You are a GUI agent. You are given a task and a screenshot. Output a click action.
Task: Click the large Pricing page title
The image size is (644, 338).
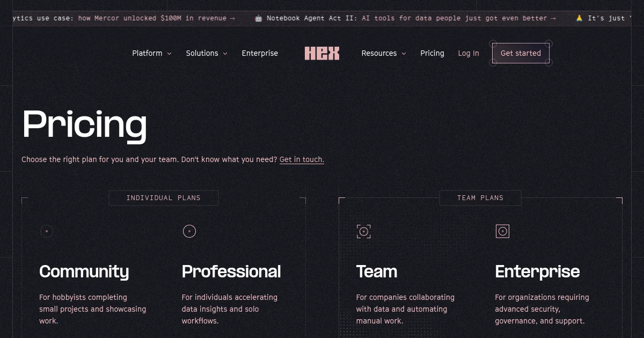(x=84, y=125)
